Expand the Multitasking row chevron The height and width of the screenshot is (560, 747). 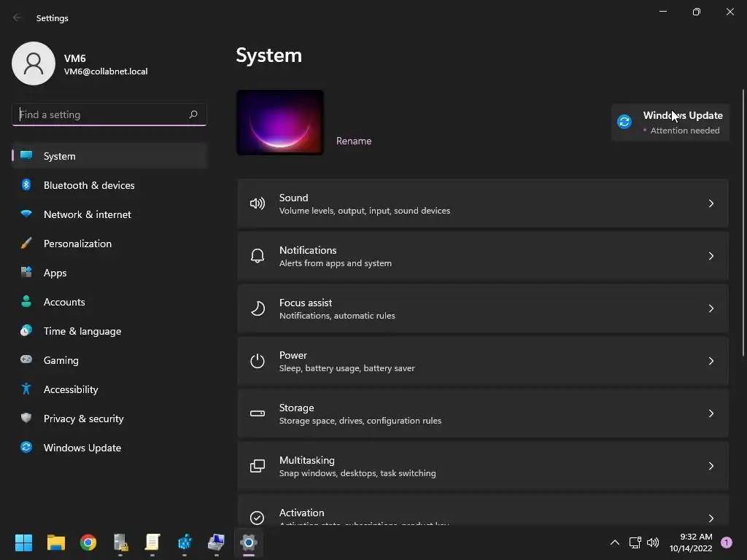pyautogui.click(x=711, y=466)
